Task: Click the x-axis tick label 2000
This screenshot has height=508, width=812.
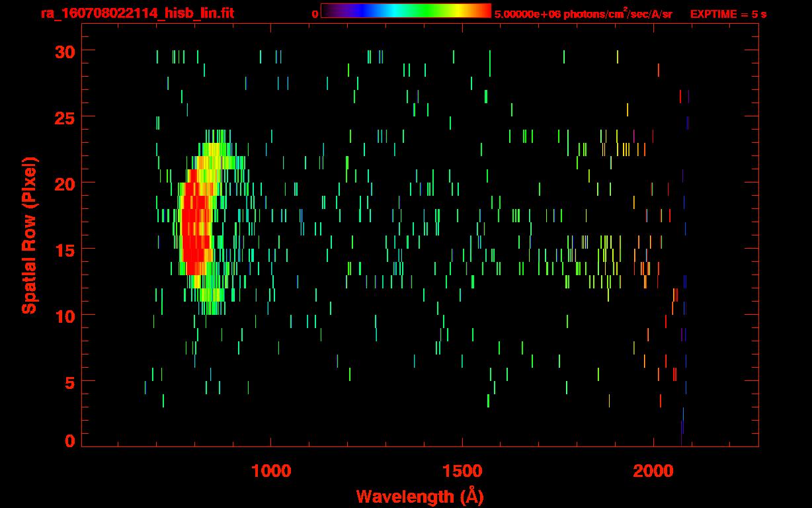Action: pyautogui.click(x=653, y=471)
